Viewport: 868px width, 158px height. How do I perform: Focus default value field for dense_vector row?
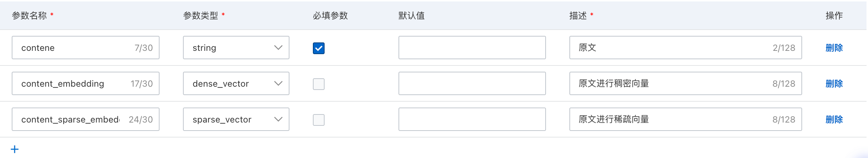(472, 83)
